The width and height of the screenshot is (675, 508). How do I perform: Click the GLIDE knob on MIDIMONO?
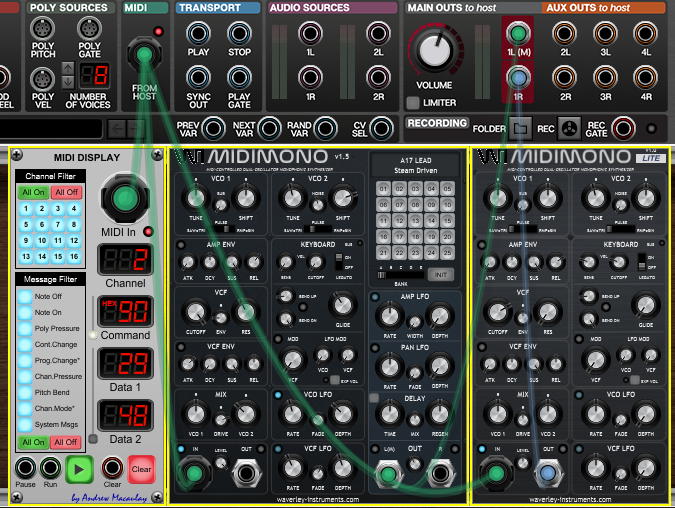coord(343,305)
